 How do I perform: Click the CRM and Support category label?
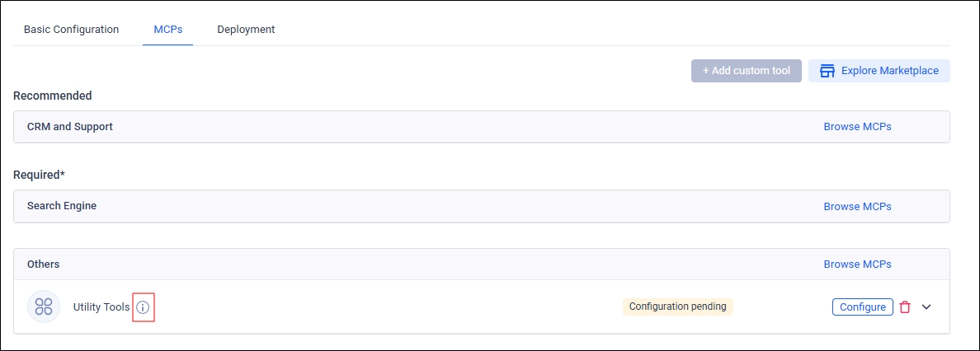click(x=70, y=127)
